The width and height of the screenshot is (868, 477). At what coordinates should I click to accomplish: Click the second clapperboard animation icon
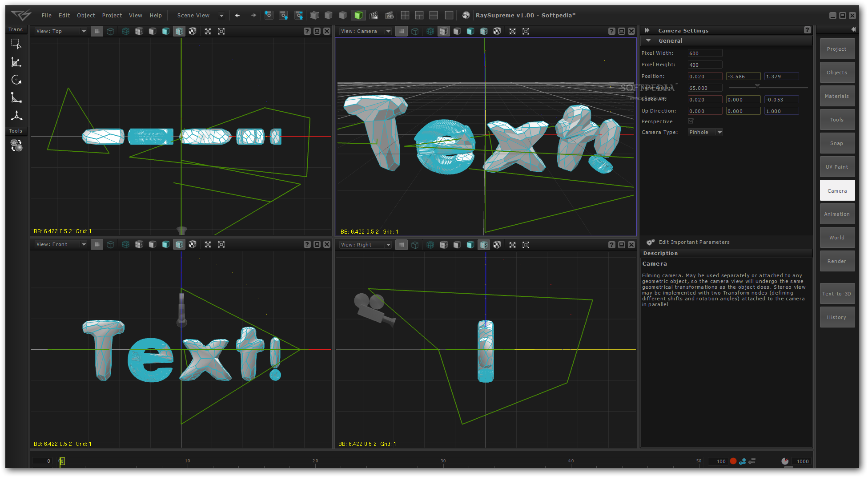[x=389, y=16]
